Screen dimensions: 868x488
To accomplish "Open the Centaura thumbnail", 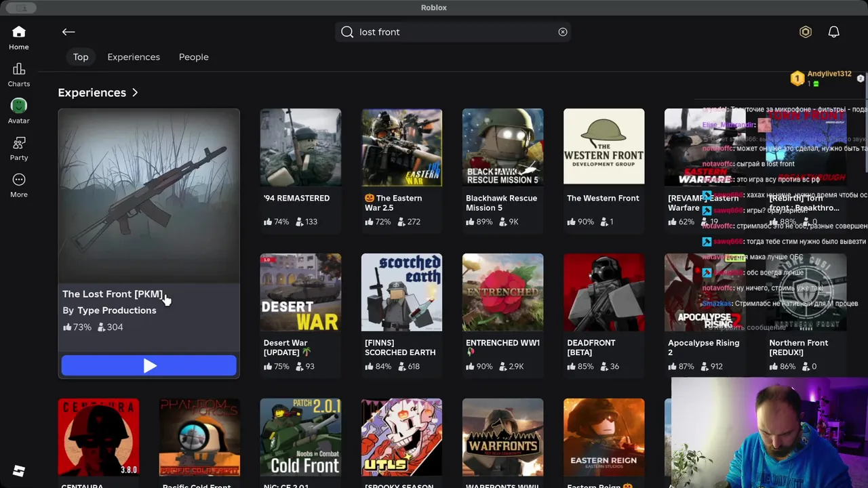I will point(98,437).
